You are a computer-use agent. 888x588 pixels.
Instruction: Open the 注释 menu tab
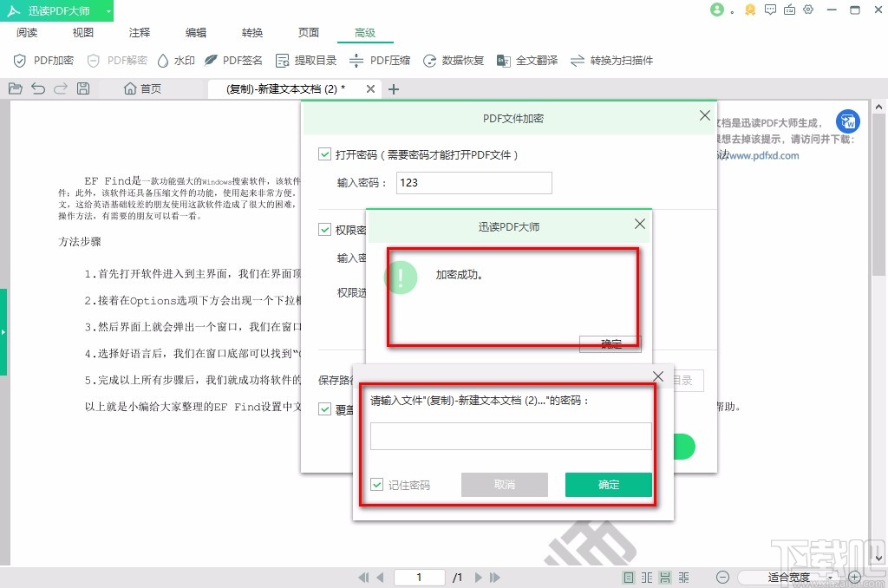pos(140,32)
